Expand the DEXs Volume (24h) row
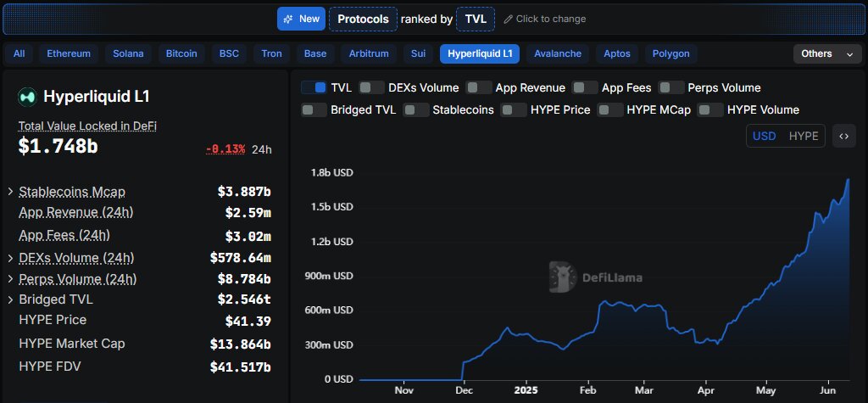This screenshot has height=403, width=868. 10,258
